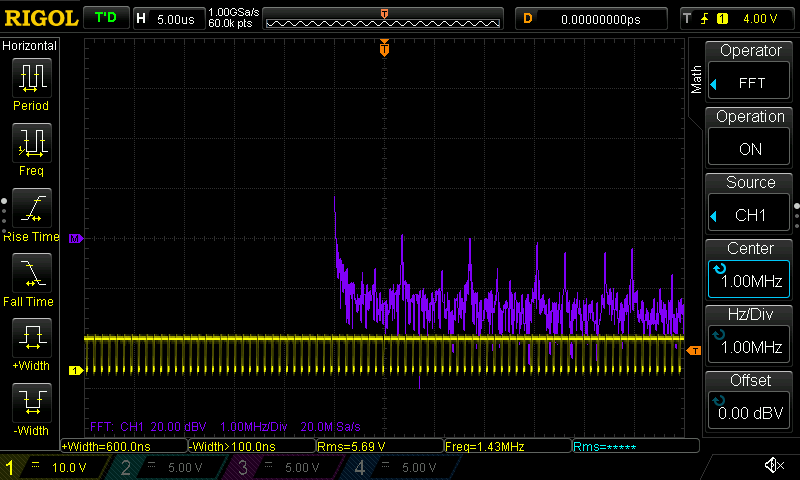Select the -Width measurement icon

[x=31, y=404]
